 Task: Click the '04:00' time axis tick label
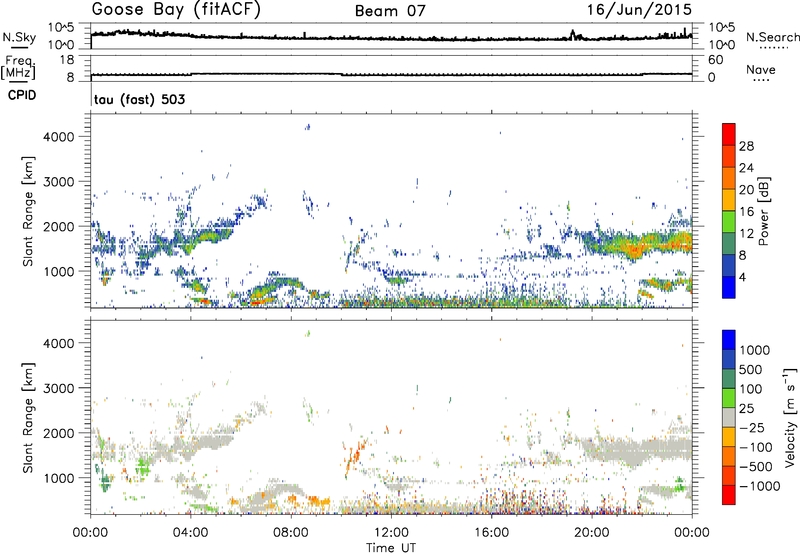tap(190, 533)
